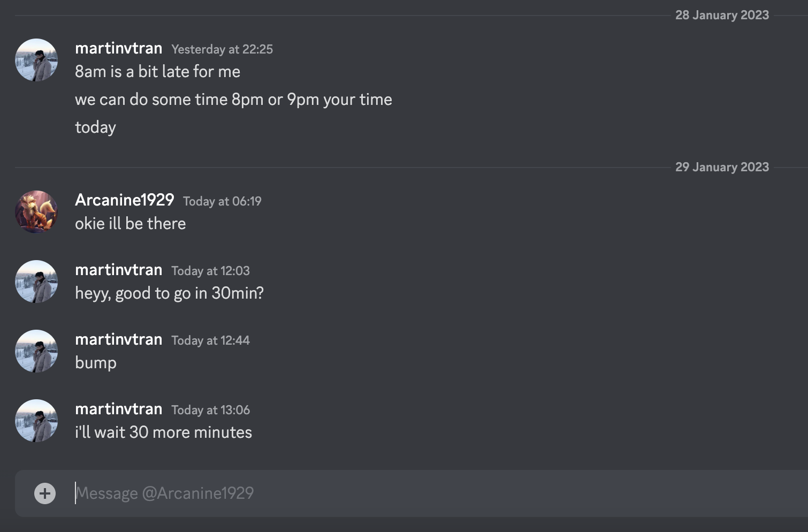Click martinvtran username on the 12:44 message
808x532 pixels.
(118, 339)
